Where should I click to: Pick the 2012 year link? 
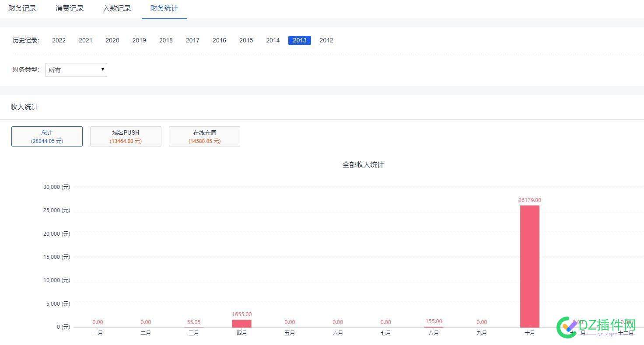click(x=326, y=40)
